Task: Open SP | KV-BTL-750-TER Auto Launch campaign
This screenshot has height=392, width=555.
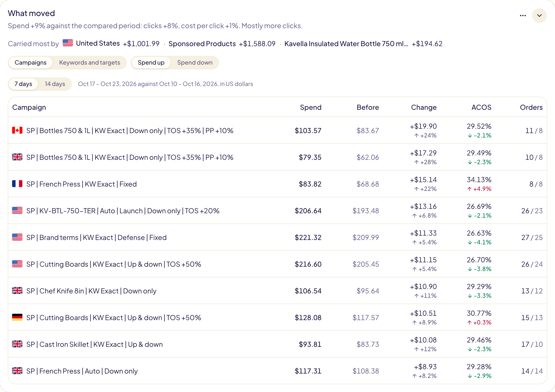Action: (x=123, y=211)
